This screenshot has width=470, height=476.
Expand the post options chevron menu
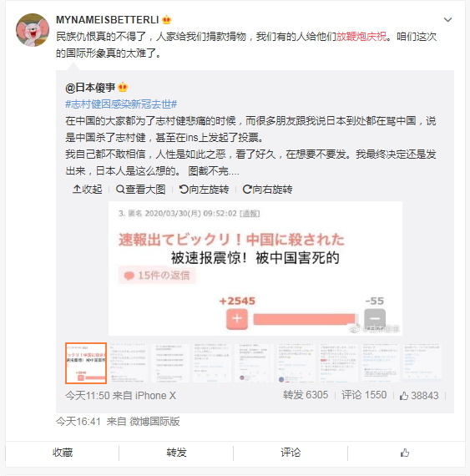point(447,20)
